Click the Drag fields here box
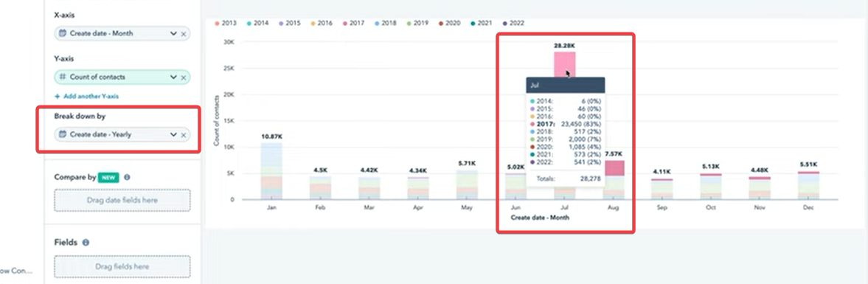Screen dimensions: 868x284 tap(122, 266)
